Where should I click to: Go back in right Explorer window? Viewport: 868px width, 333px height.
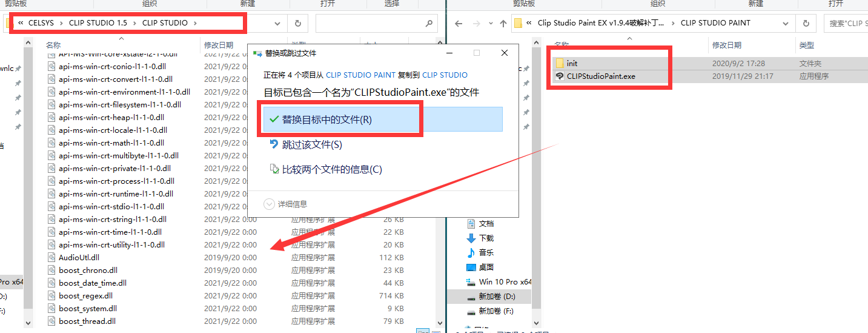(459, 23)
